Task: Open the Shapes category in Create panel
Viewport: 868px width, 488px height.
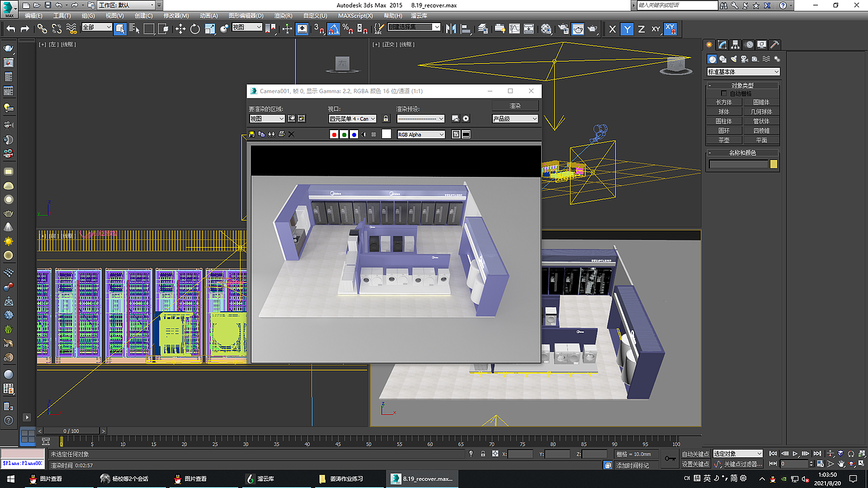Action: coord(722,59)
